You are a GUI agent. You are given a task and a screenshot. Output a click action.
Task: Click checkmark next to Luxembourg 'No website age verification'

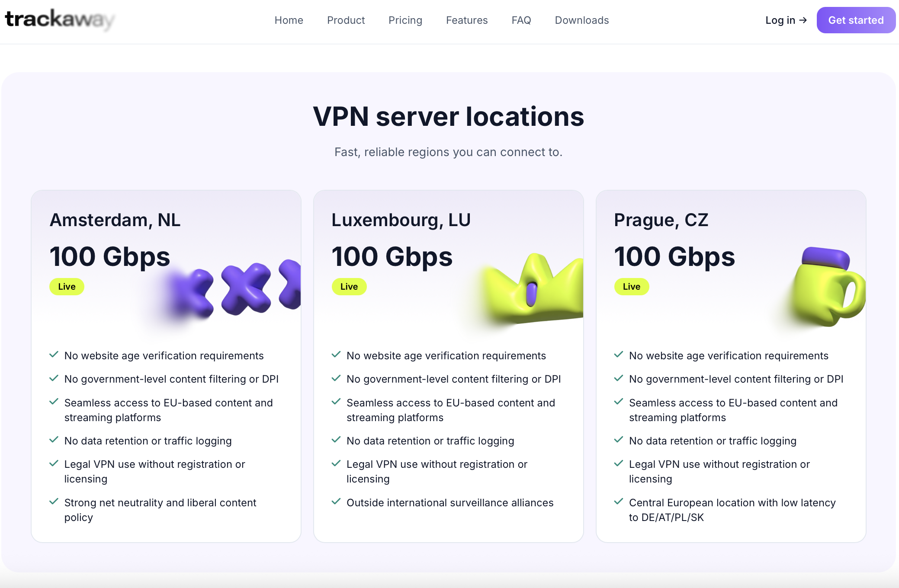[x=336, y=355]
